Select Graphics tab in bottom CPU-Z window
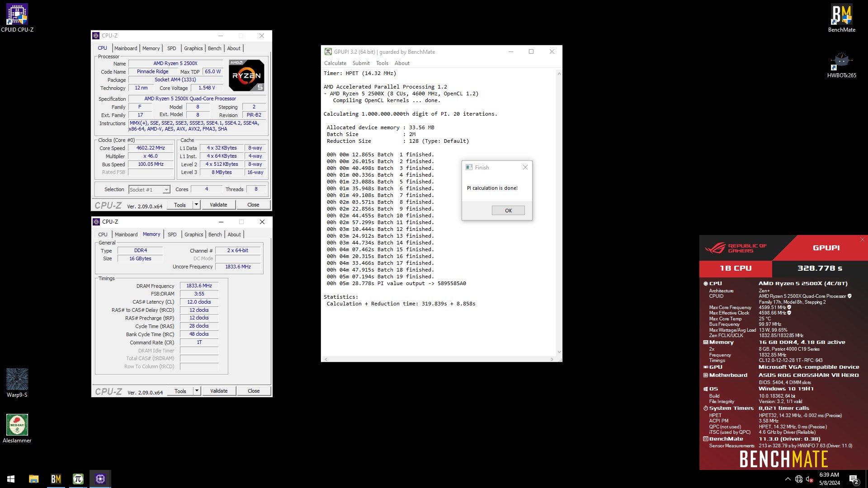The width and height of the screenshot is (868, 488). coord(193,235)
